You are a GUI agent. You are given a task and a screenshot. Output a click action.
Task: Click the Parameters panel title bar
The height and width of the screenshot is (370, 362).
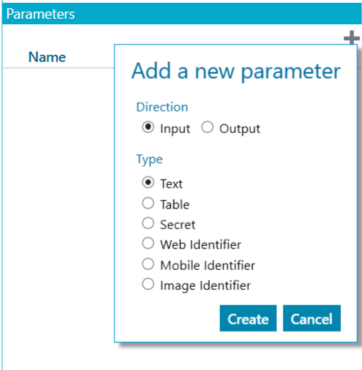pyautogui.click(x=181, y=14)
